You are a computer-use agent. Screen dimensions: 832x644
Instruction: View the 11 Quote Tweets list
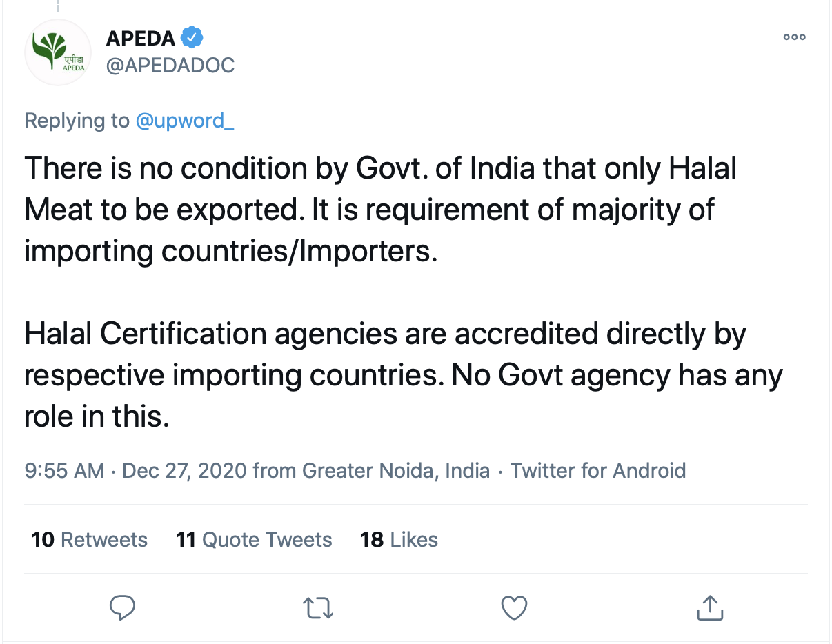[x=254, y=539]
